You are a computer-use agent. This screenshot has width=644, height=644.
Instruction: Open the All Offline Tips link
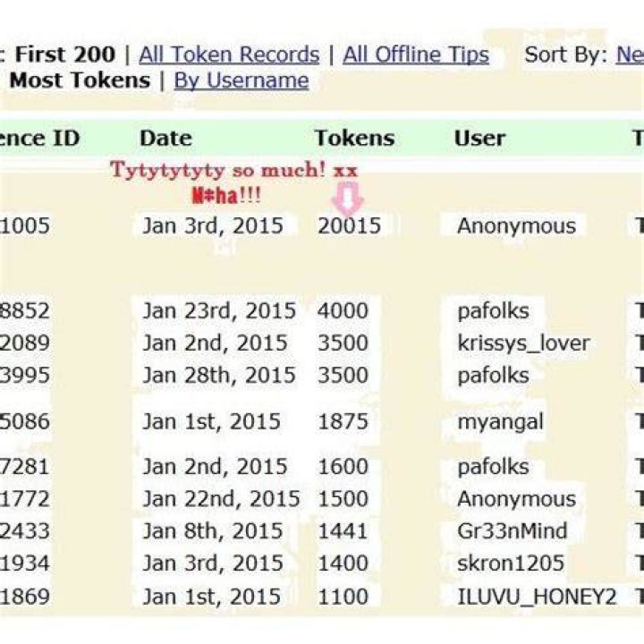pos(416,55)
